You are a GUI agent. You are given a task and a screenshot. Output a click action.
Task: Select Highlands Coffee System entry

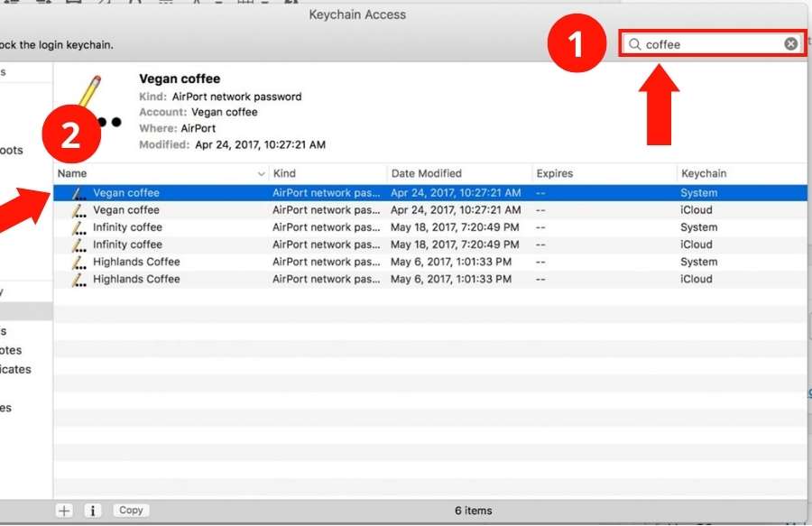coord(136,262)
